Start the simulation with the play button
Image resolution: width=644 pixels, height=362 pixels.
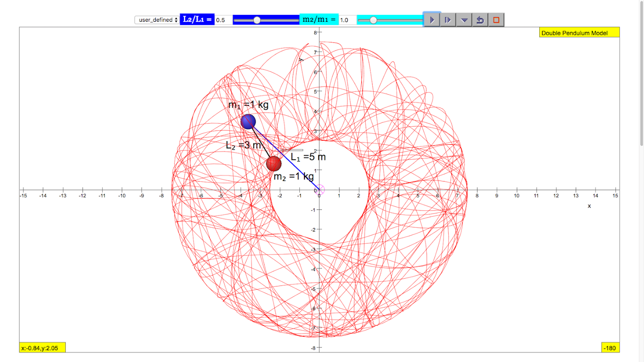[432, 20]
